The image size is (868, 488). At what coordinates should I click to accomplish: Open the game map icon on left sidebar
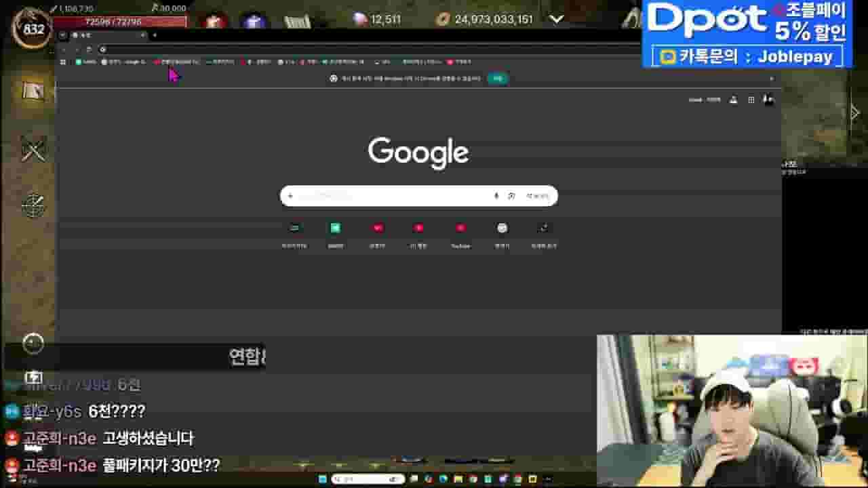tap(33, 91)
